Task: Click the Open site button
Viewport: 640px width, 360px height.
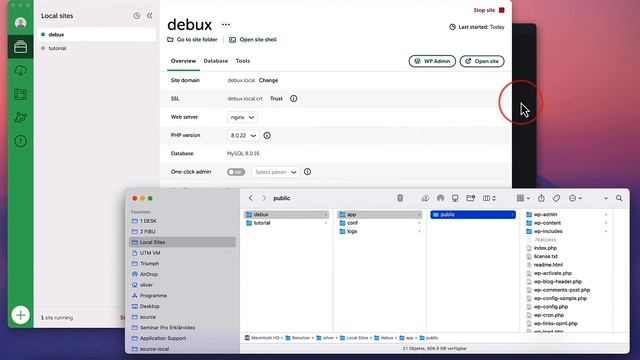Action: (482, 61)
